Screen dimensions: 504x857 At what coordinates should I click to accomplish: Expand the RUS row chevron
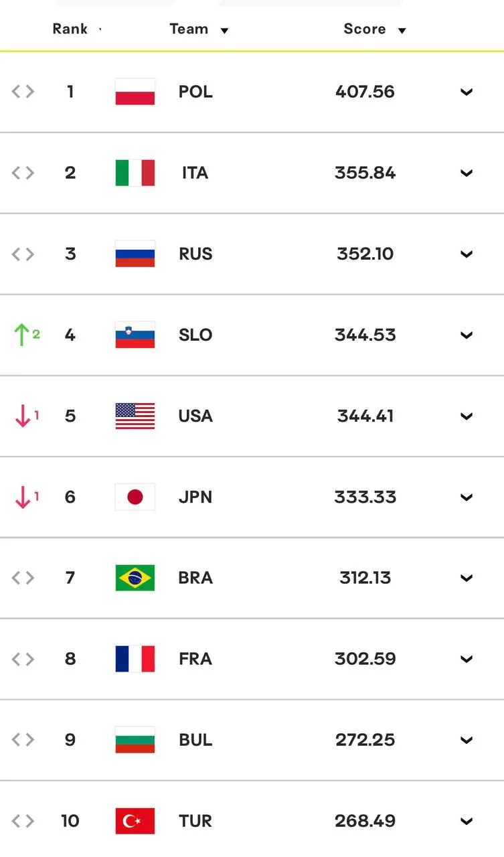467,254
